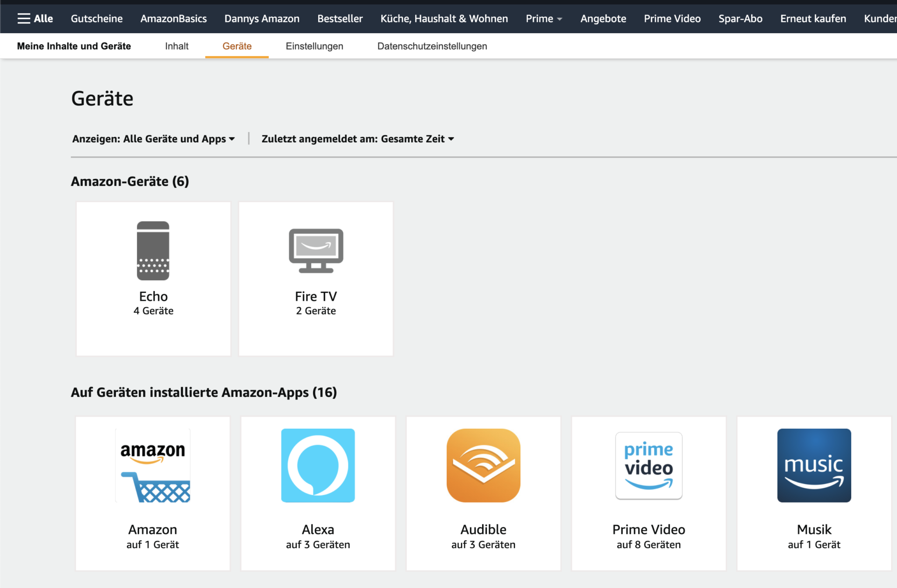897x588 pixels.
Task: Open Prime Video in navigation bar
Action: tap(672, 19)
